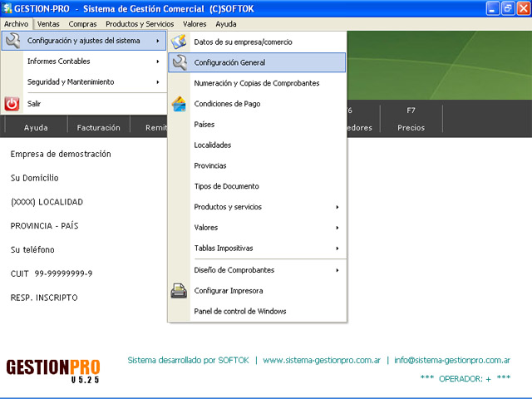Minimize the GESTION-PRO window
The image size is (532, 399).
coord(493,9)
